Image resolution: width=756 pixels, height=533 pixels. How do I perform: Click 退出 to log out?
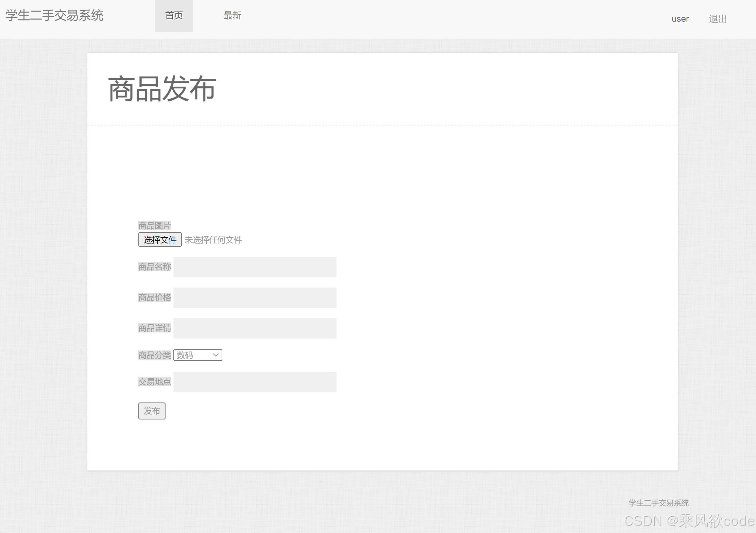[x=718, y=19]
